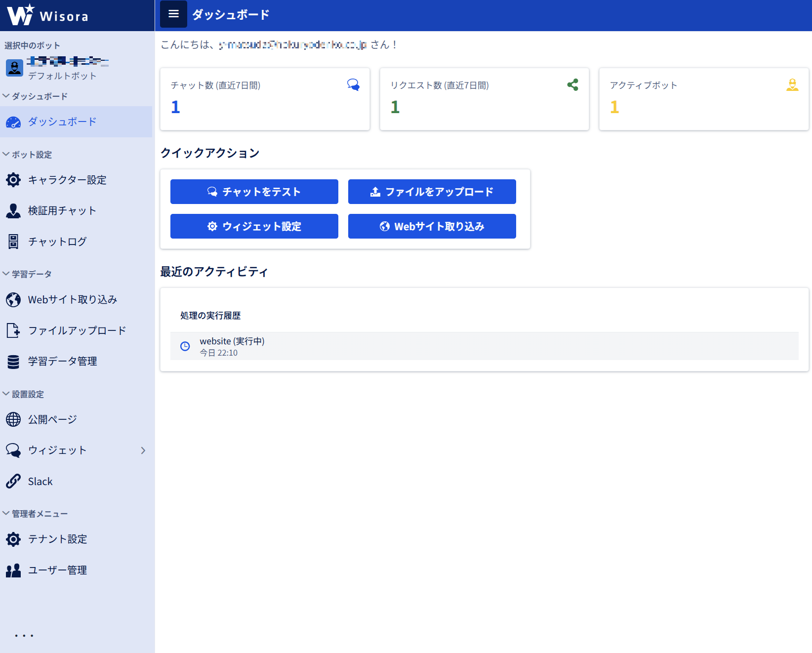Click the database icon beside 学習データ管理
The width and height of the screenshot is (812, 653).
(x=13, y=362)
